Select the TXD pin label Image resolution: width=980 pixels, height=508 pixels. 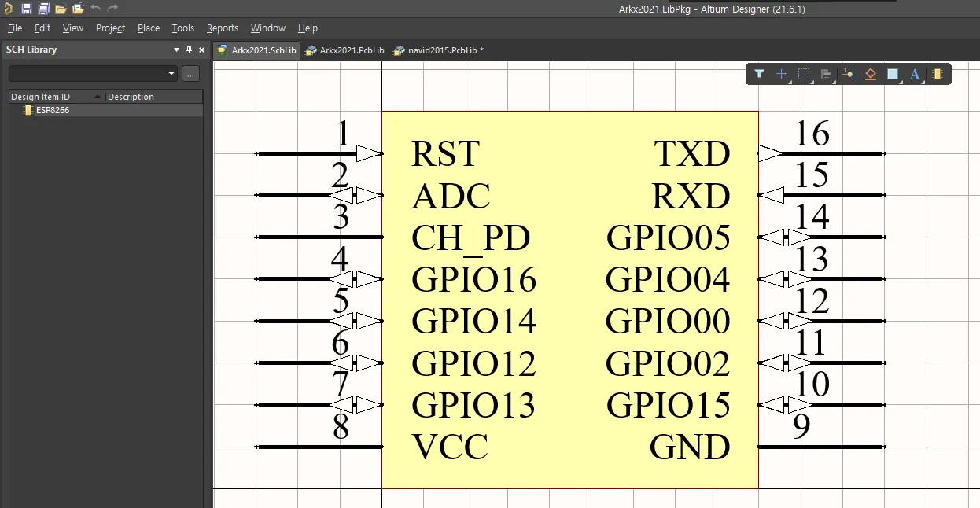point(692,154)
